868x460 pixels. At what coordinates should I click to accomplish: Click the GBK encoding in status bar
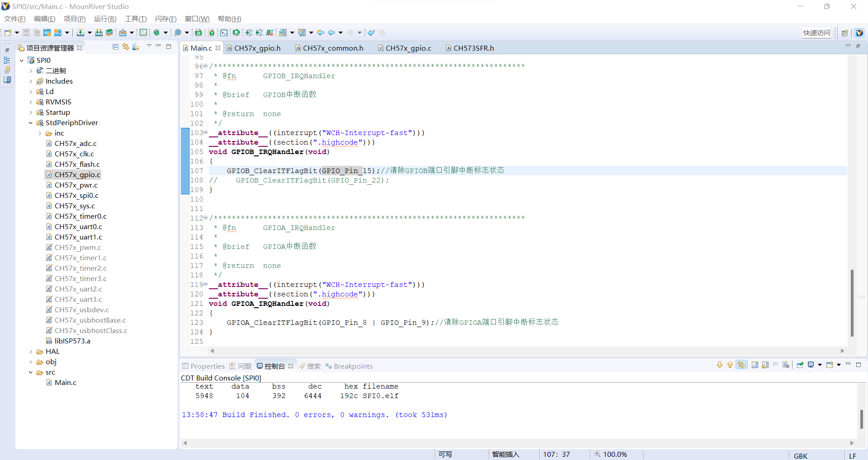point(800,455)
